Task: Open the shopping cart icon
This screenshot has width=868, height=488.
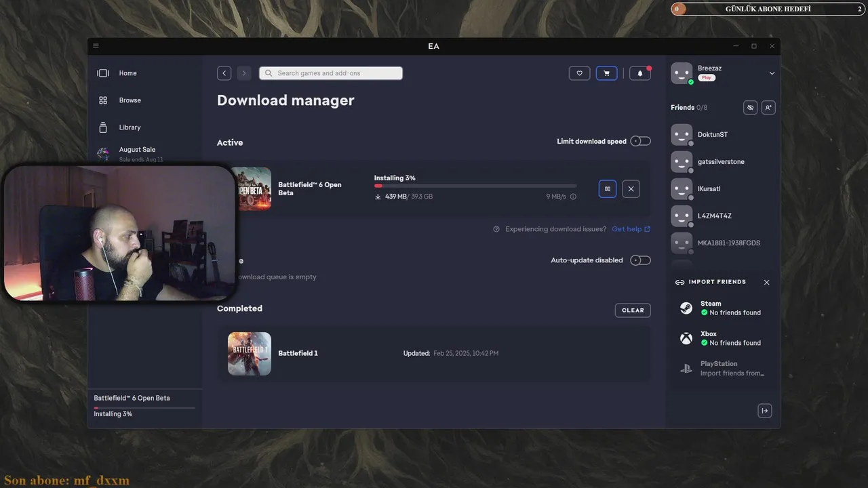Action: tap(606, 73)
